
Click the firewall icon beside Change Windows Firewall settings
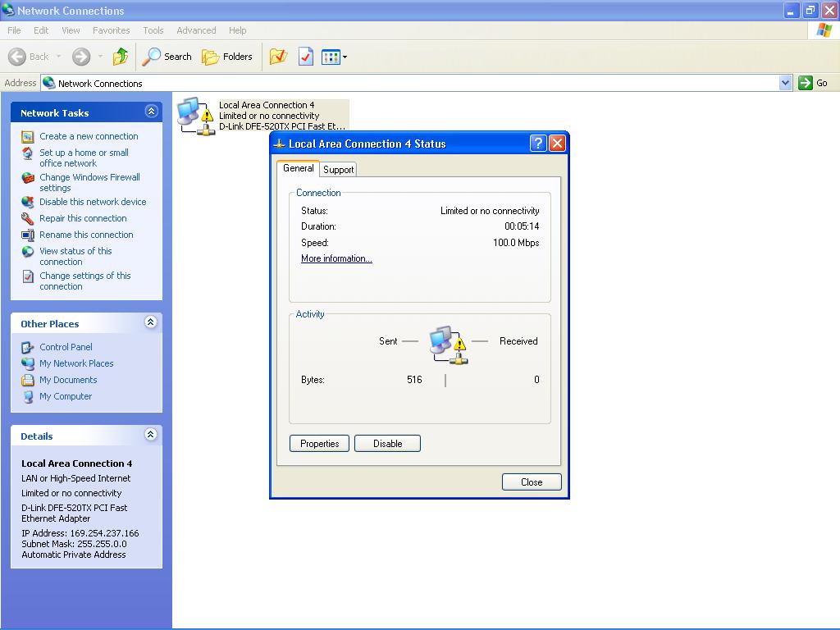pos(28,178)
